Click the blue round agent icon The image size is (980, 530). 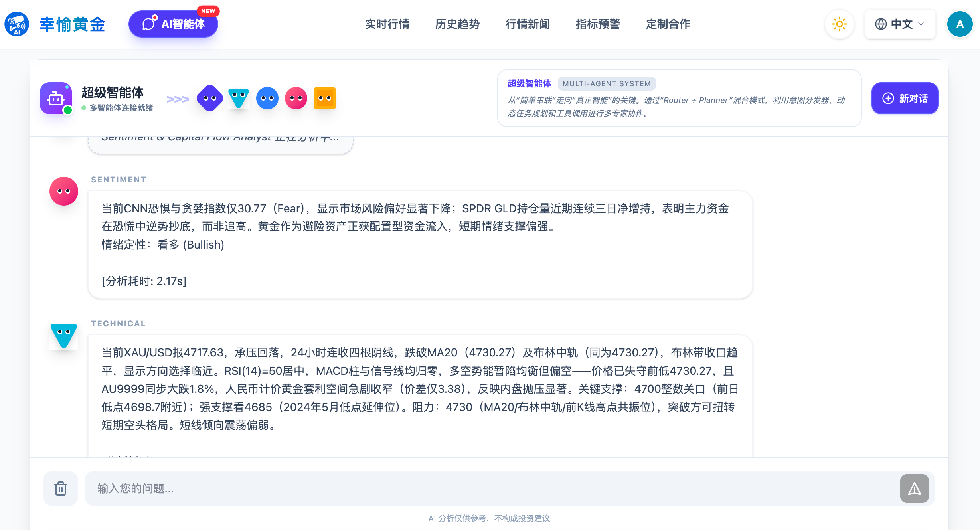(267, 98)
